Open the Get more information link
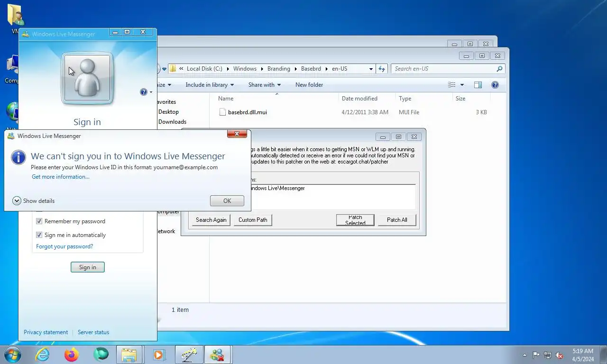This screenshot has height=364, width=607. [x=61, y=177]
